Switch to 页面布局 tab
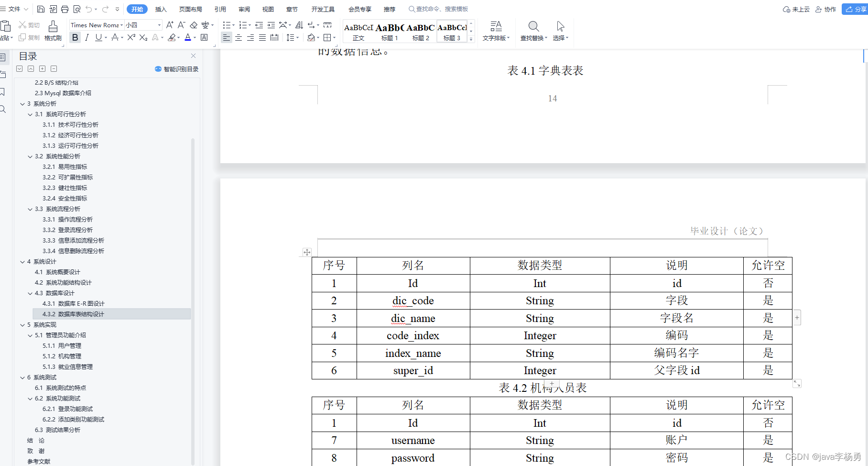868x466 pixels. 190,9
